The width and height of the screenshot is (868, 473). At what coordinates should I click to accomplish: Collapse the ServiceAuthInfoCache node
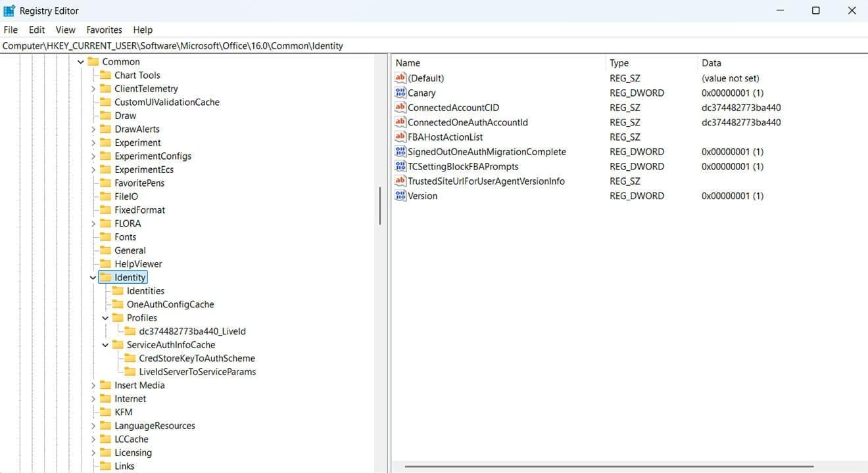105,344
